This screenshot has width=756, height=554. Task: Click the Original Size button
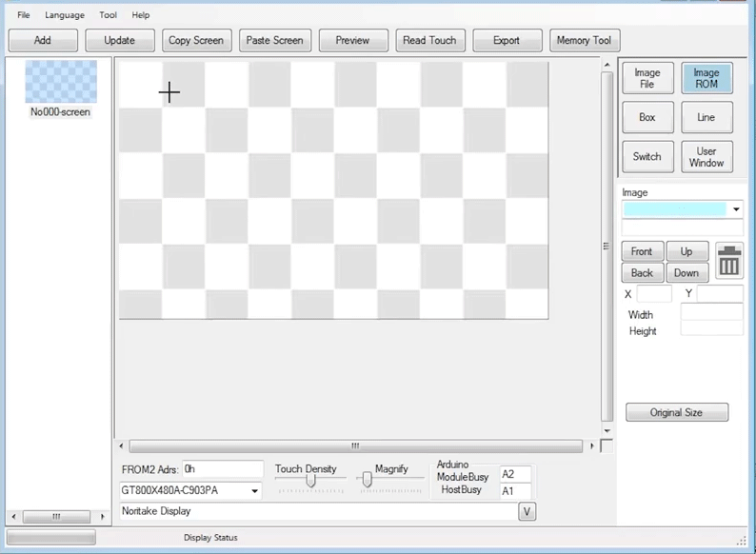[676, 412]
